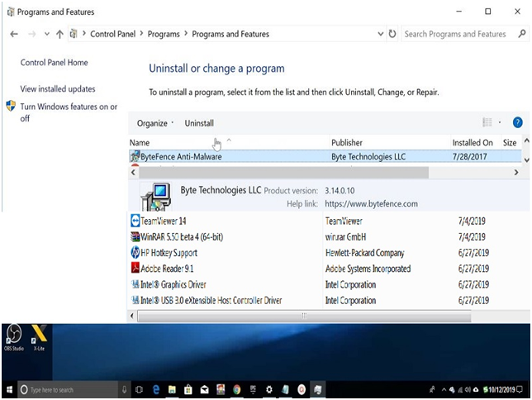Expand chevron after Programs breadcrumb

(x=186, y=33)
